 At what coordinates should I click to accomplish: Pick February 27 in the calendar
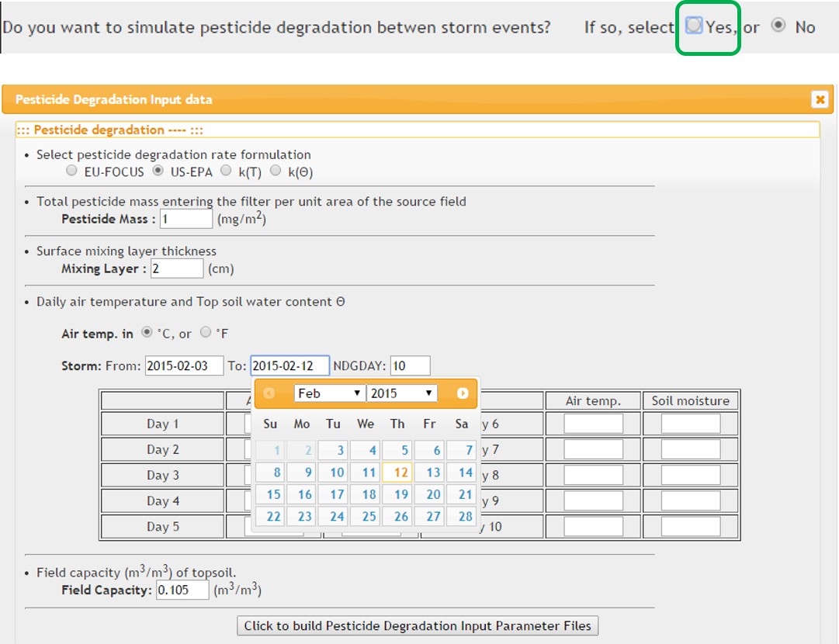[x=430, y=516]
